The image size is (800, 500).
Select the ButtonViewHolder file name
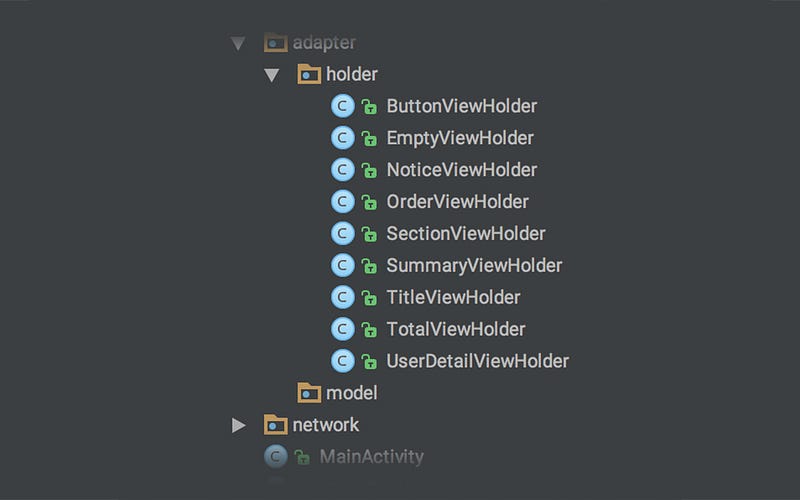[x=462, y=106]
